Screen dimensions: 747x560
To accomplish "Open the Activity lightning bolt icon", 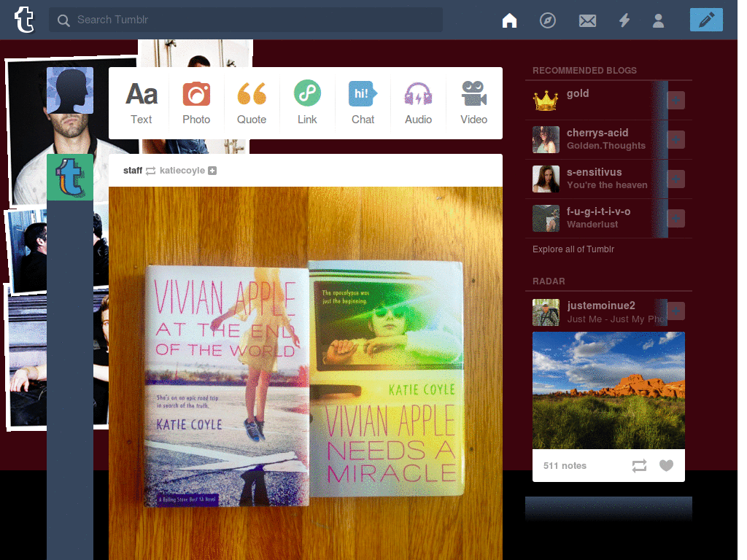I will tap(624, 20).
